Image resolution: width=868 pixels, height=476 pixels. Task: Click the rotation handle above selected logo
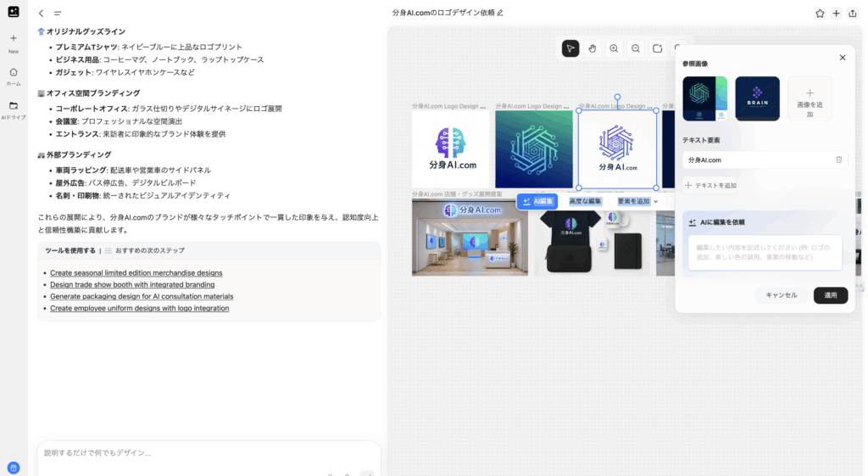tap(617, 98)
